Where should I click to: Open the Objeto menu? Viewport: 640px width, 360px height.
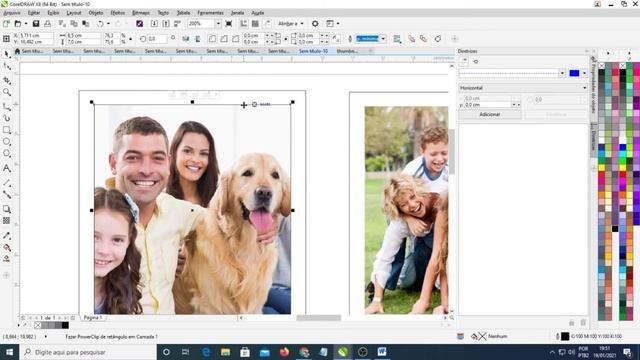(96, 13)
